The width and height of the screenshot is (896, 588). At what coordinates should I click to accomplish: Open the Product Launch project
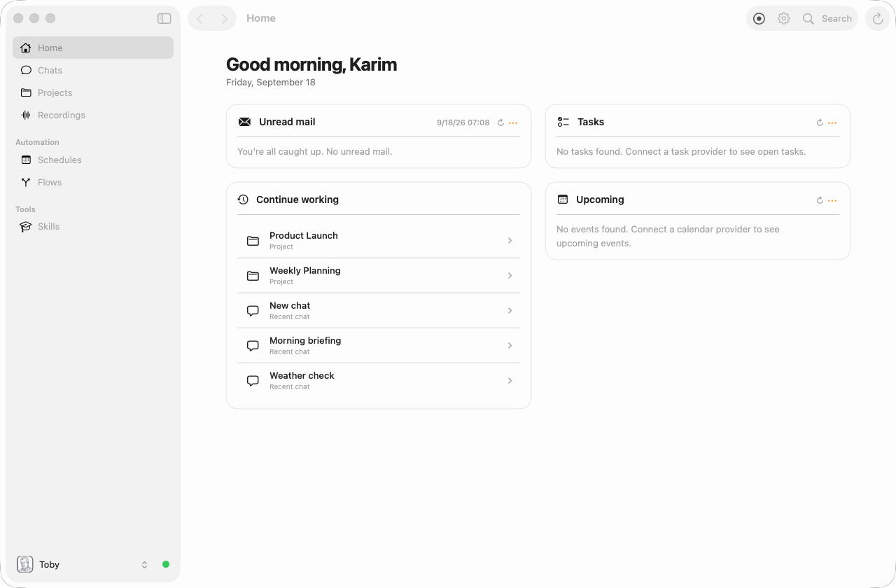point(379,241)
